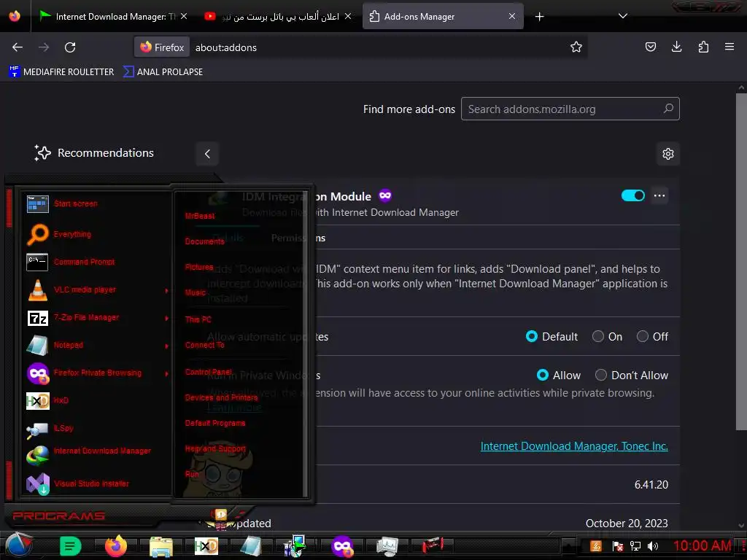Switch to Internet Download Manager tab
Viewport: 747px width, 560px height.
112,17
